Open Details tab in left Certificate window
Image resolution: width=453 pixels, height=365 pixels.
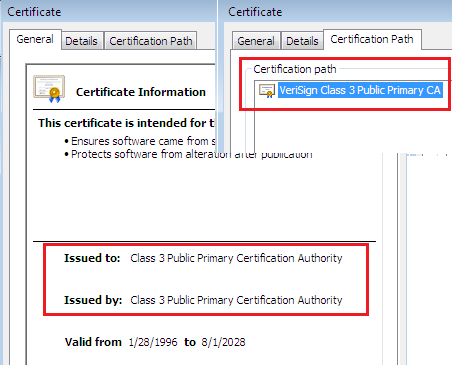pyautogui.click(x=81, y=41)
